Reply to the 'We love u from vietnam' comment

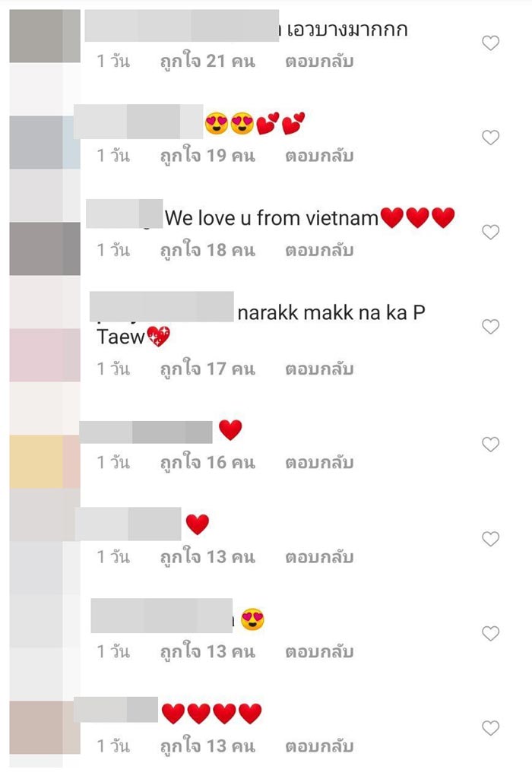(x=320, y=250)
